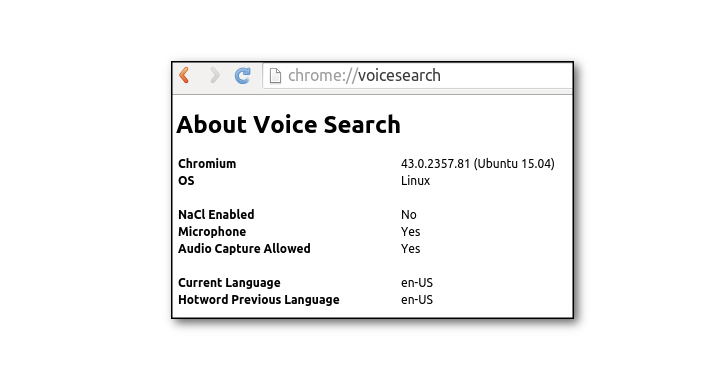Select the Chromium label
Image resolution: width=705 pixels, height=374 pixels.
[207, 163]
